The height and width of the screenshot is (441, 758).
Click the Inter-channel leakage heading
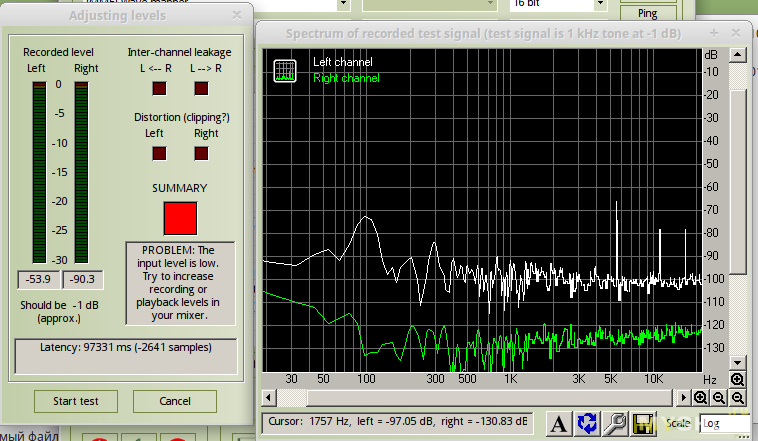pos(179,52)
